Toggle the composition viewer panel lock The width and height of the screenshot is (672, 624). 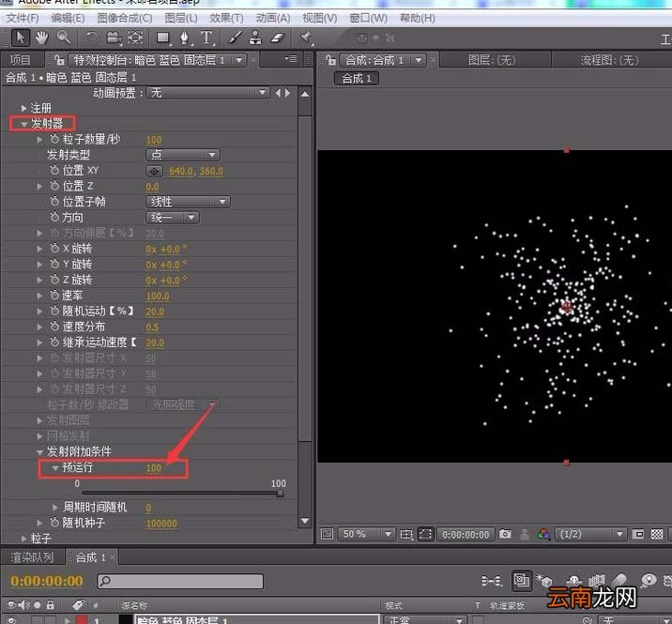(330, 60)
